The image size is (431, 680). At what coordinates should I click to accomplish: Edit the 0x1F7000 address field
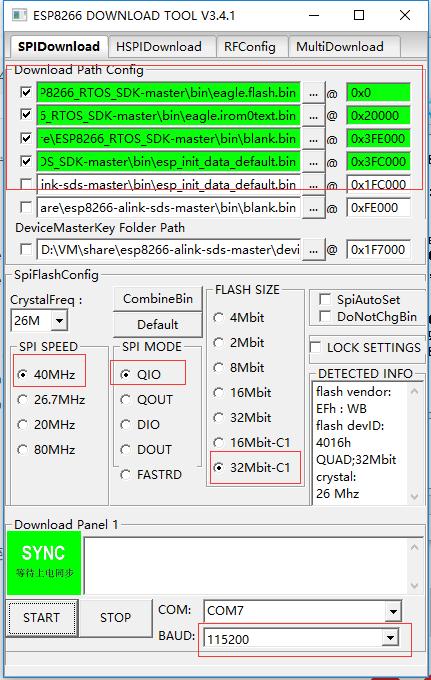coord(379,250)
